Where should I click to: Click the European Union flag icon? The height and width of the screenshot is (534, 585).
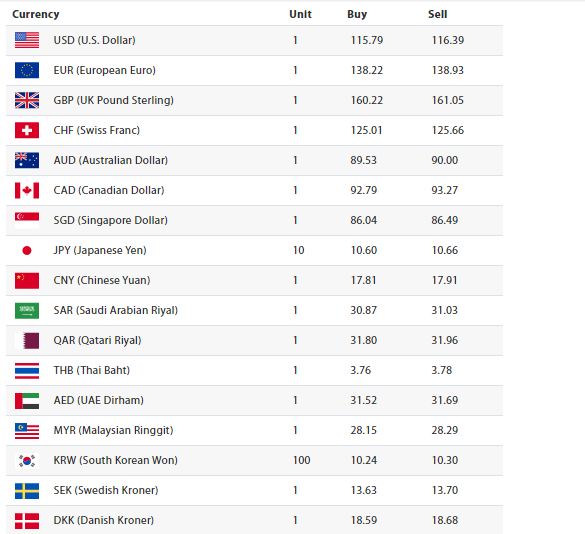point(27,70)
